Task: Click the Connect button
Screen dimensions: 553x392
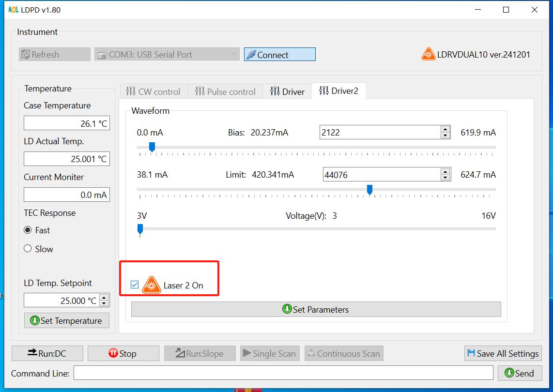Action: point(279,55)
